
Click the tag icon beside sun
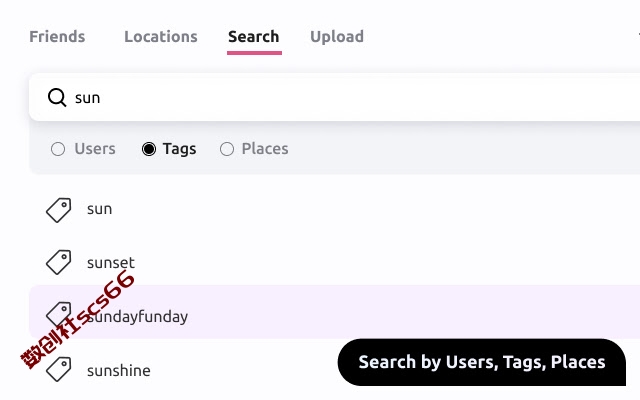coord(58,210)
